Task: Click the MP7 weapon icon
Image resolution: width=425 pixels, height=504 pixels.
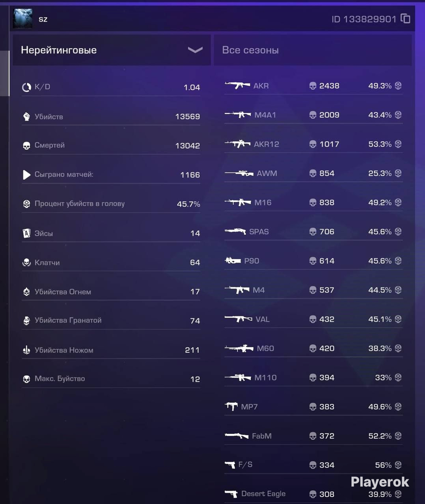Action: click(x=231, y=407)
